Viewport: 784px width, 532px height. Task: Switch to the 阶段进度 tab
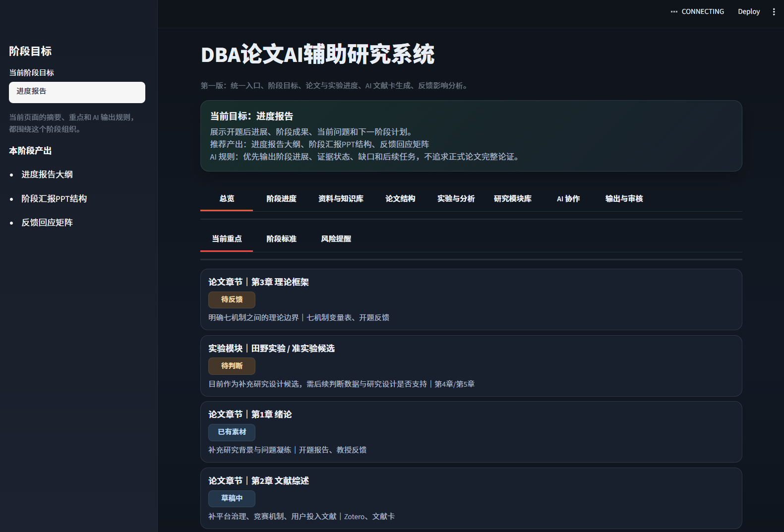point(281,199)
